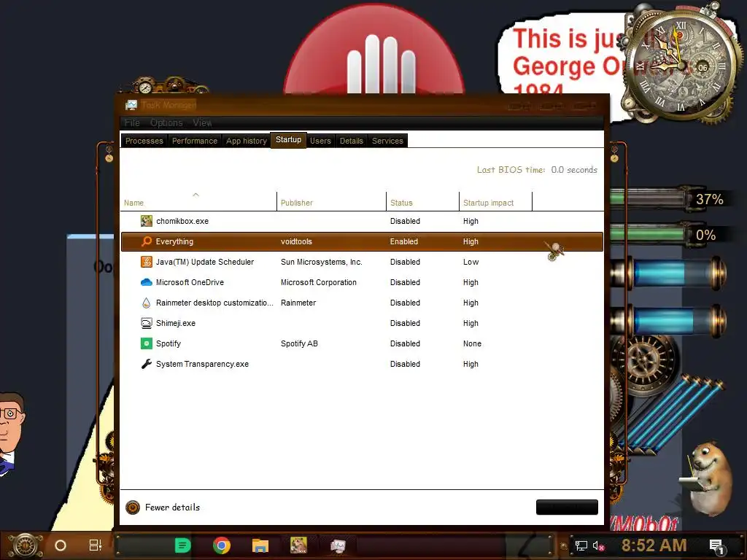Click the Enabled status of Everything

404,241
